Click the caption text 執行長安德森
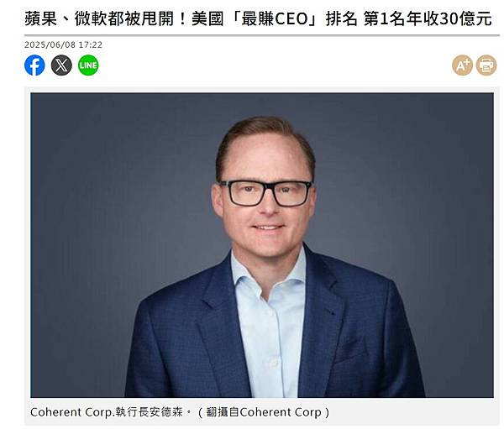Screen dimensions: 504x429 150,412
